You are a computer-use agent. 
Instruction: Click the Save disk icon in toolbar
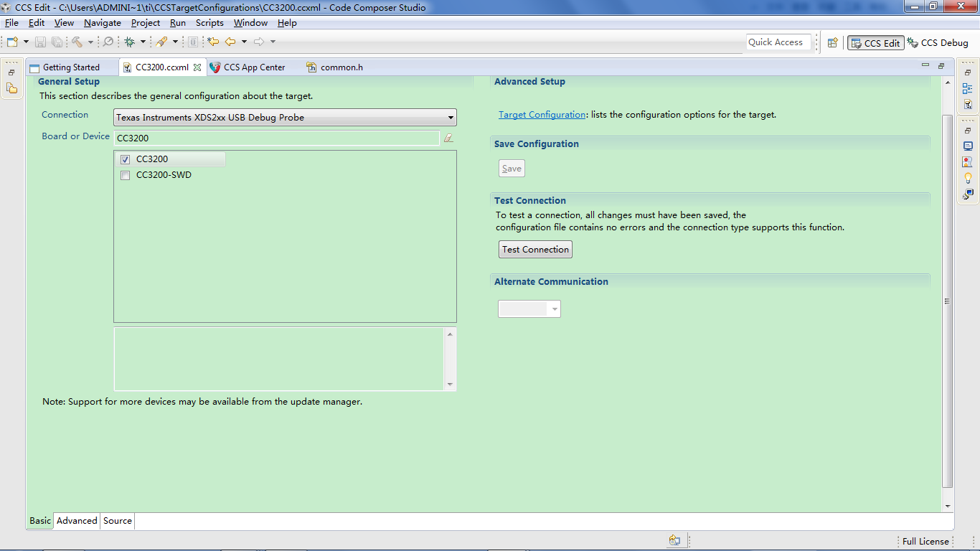click(40, 42)
